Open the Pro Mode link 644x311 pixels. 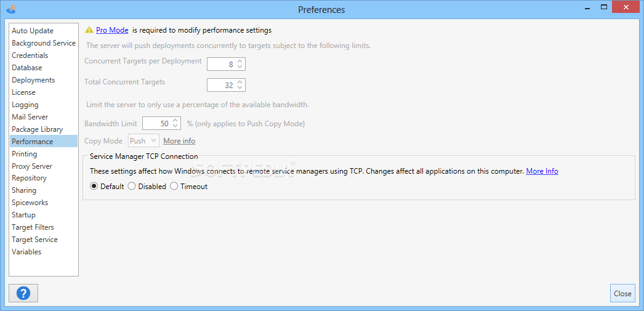pyautogui.click(x=112, y=30)
